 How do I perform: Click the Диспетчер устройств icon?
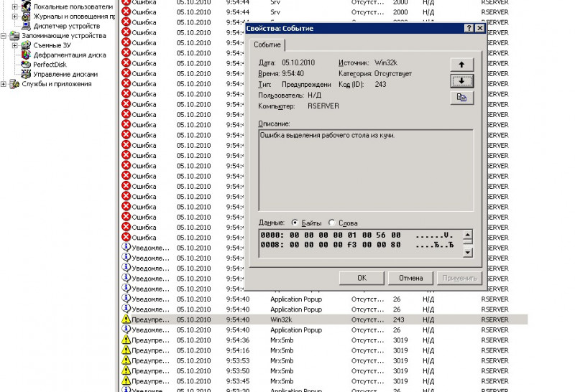click(26, 26)
